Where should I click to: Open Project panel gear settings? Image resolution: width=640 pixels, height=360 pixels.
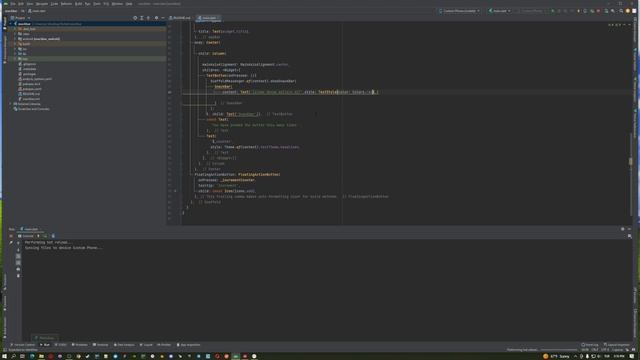pyautogui.click(x=156, y=18)
